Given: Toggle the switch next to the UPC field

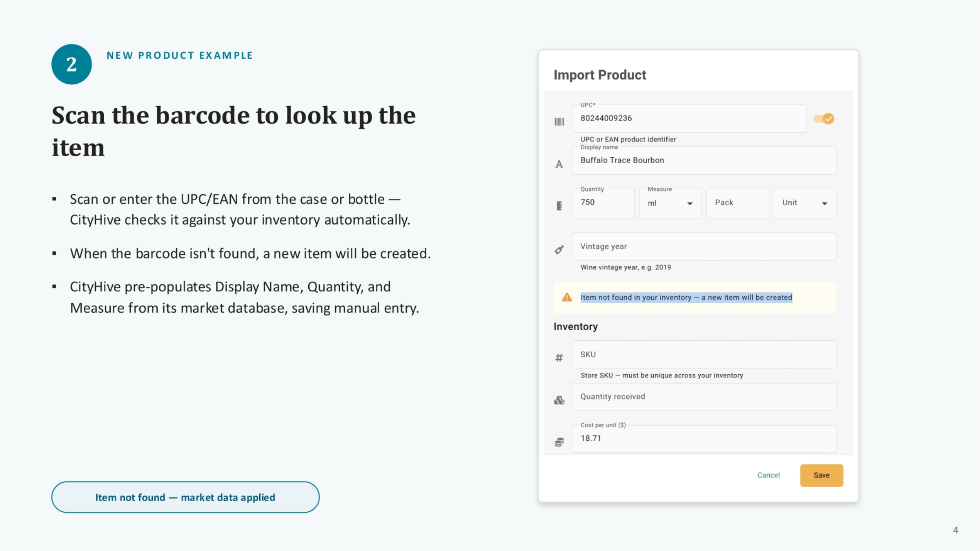Looking at the screenshot, I should click(824, 119).
